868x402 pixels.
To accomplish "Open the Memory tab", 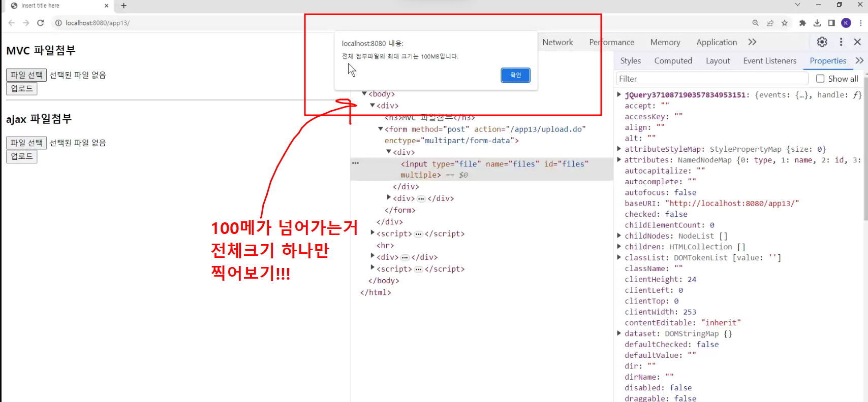I will [x=665, y=42].
